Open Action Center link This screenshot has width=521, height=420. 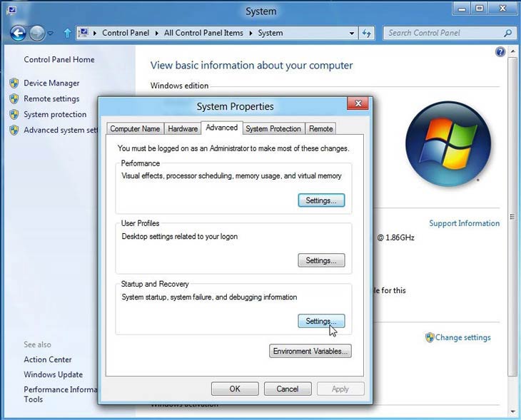[48, 359]
